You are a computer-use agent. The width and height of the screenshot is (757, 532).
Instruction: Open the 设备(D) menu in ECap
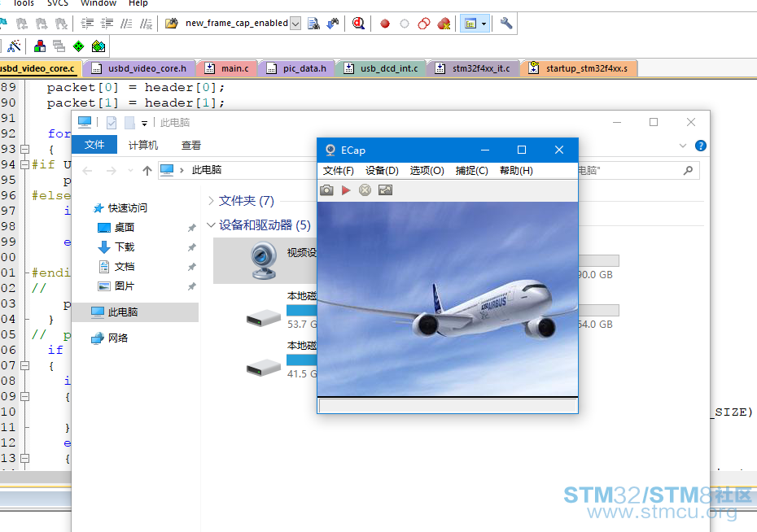[x=382, y=171]
